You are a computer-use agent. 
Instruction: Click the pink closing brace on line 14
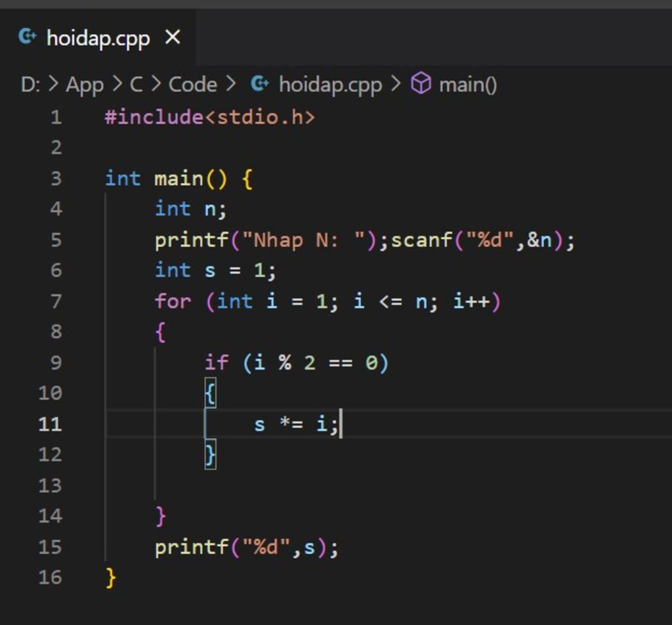pos(161,516)
